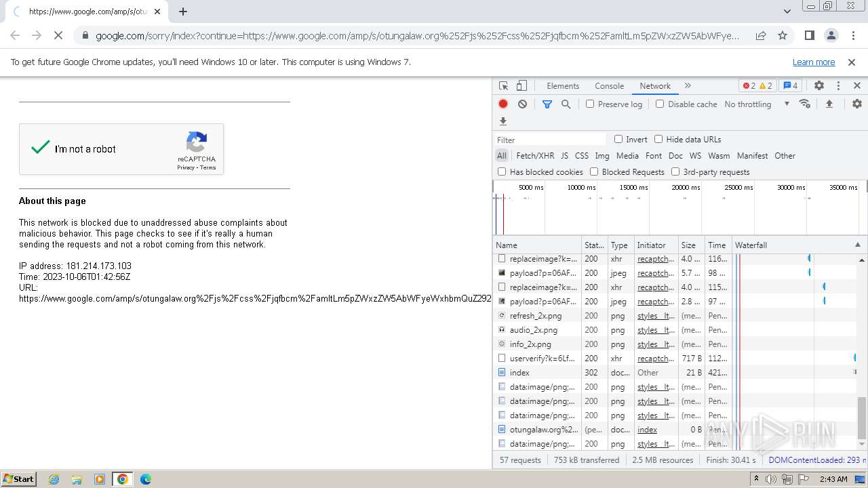Image resolution: width=868 pixels, height=488 pixels.
Task: Open Microsoft Edge from taskbar
Action: pyautogui.click(x=146, y=479)
